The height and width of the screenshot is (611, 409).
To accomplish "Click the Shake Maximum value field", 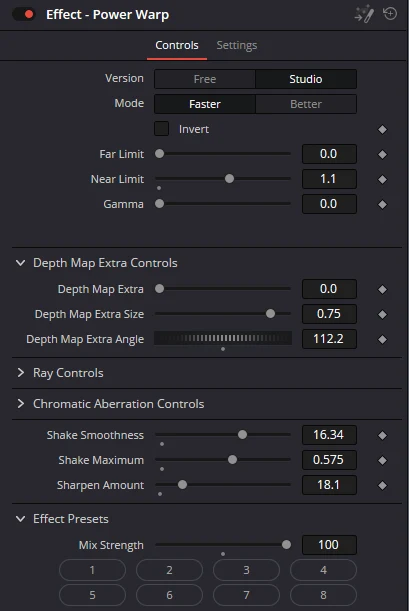I will point(329,460).
